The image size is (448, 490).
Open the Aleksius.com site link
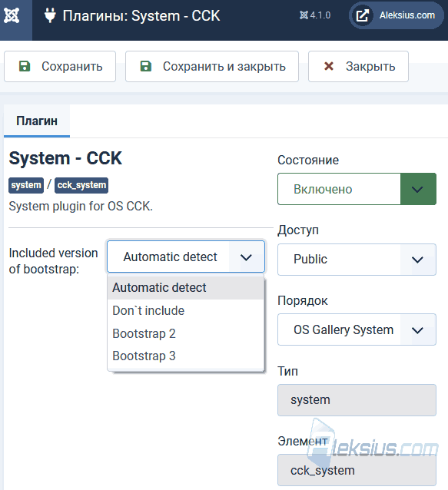point(396,15)
